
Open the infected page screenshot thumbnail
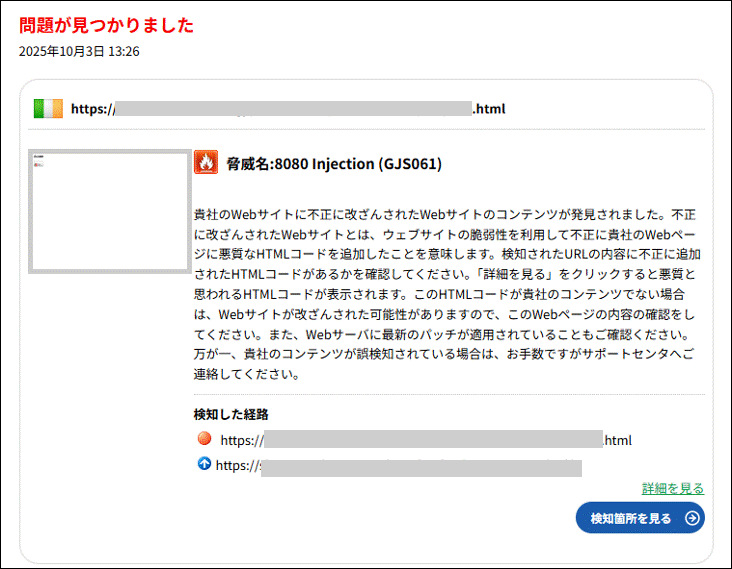tap(109, 211)
